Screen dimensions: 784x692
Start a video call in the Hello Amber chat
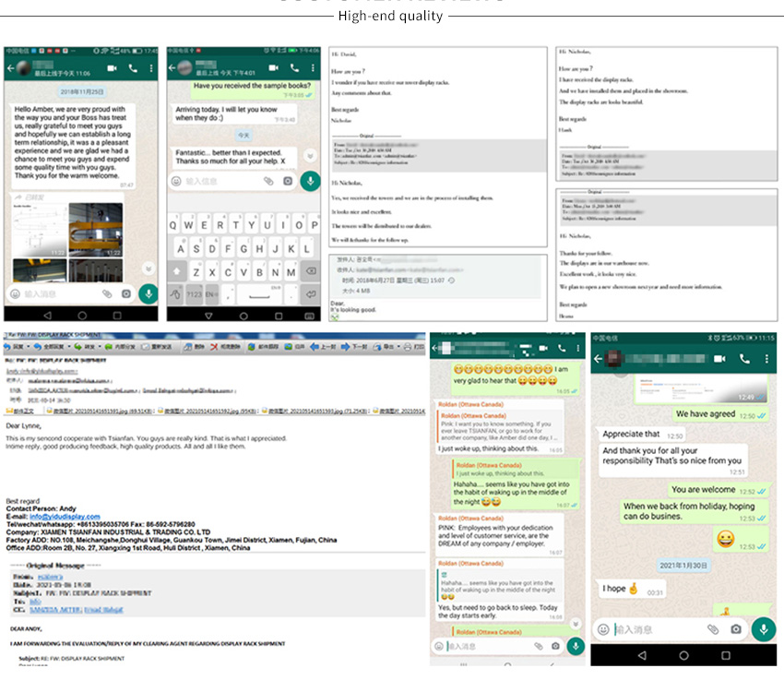(x=112, y=68)
